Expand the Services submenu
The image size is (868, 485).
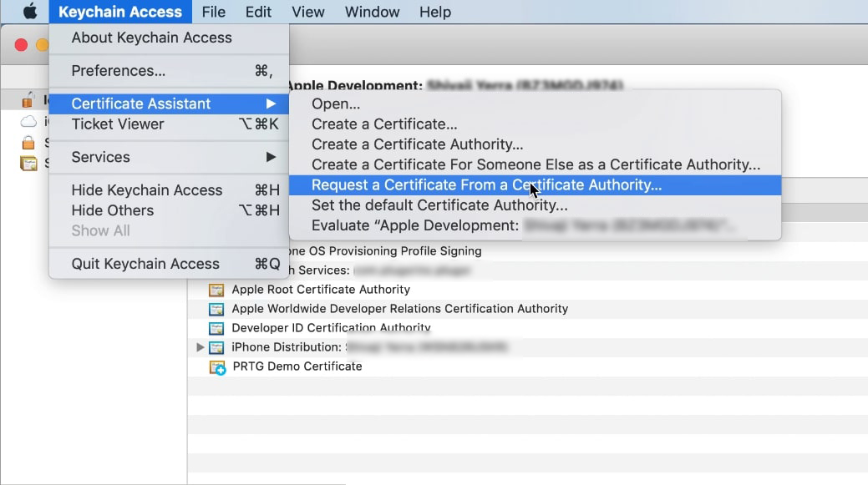(x=169, y=157)
